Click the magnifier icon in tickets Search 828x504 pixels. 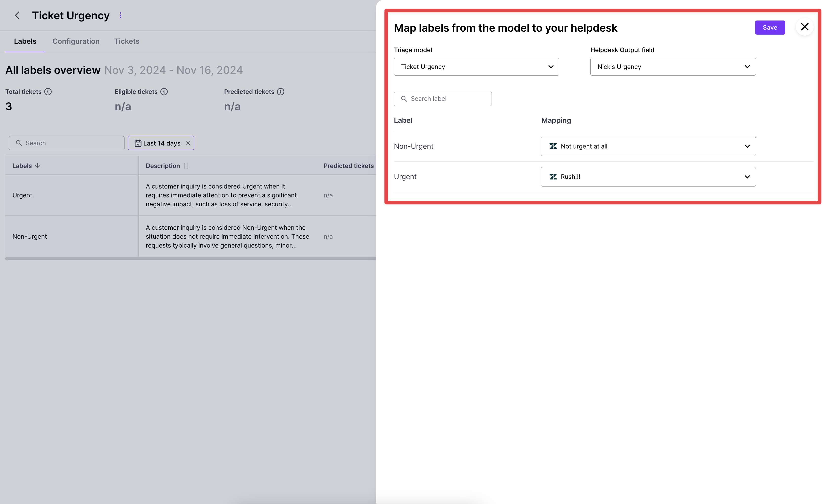click(19, 143)
